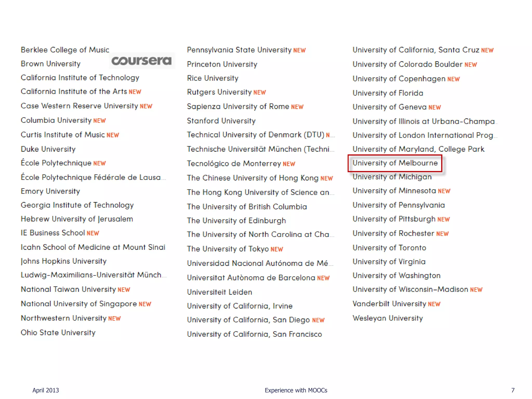This screenshot has height=399, width=532.
Task: Select Technische Universität München
Action: [261, 149]
